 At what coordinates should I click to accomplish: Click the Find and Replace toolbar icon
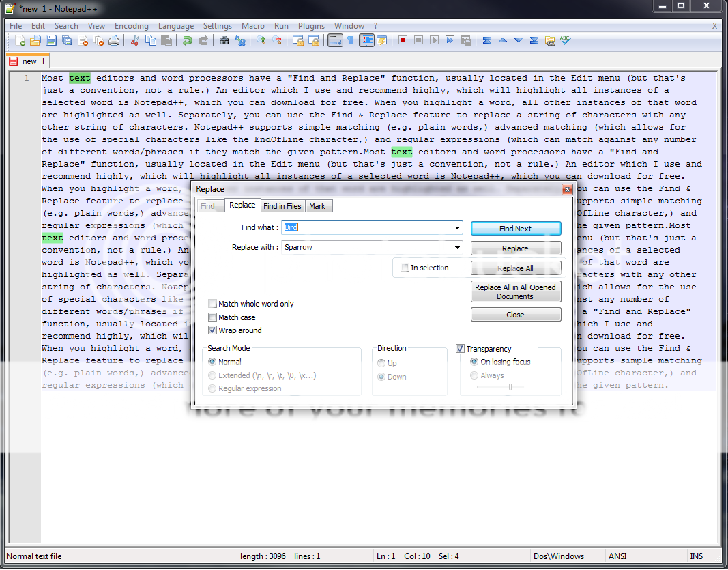pos(240,41)
